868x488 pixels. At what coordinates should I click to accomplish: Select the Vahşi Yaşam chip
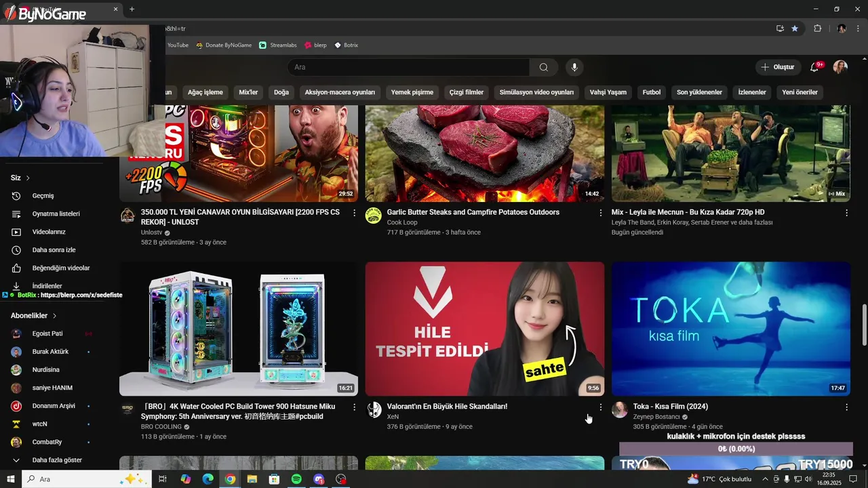point(608,92)
